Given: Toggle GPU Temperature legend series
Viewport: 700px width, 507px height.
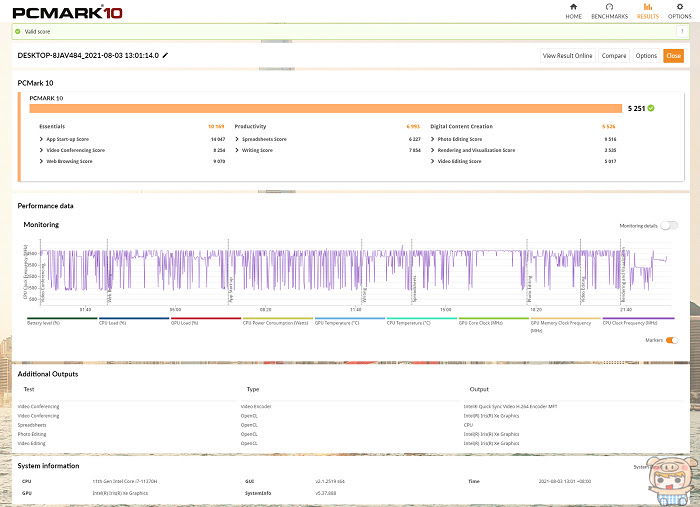Looking at the screenshot, I should tap(350, 321).
